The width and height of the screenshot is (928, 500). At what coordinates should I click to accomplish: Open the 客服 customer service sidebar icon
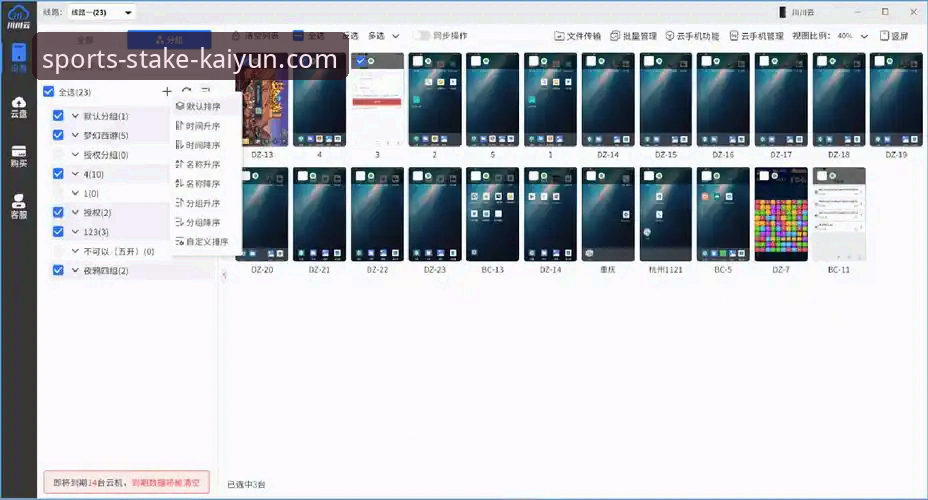[18, 206]
